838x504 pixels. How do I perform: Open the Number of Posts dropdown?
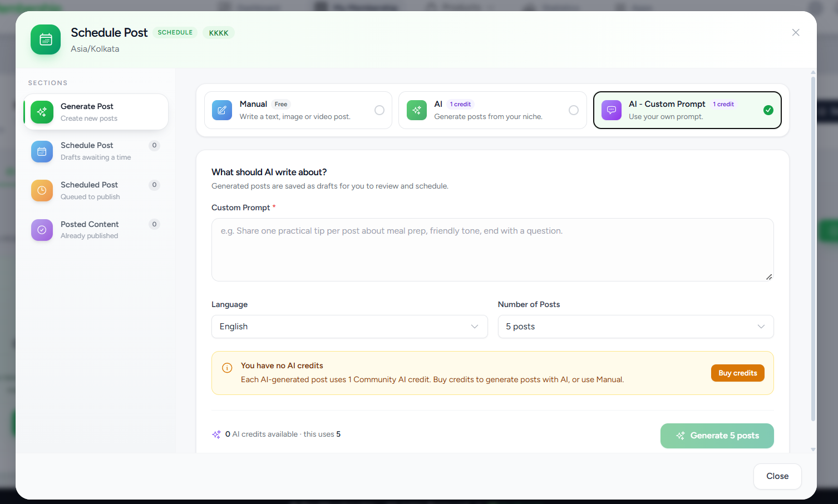point(635,327)
